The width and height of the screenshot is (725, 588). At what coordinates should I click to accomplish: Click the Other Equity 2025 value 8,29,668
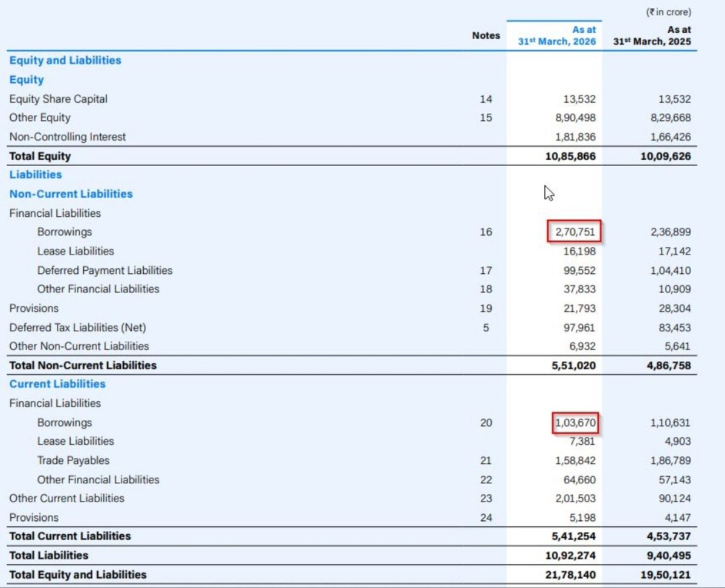pyautogui.click(x=671, y=118)
